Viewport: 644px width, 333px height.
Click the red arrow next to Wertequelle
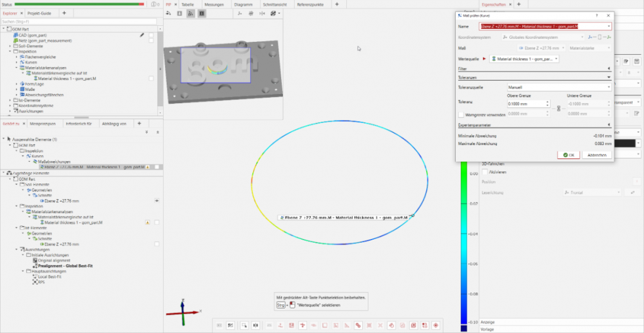tap(485, 59)
